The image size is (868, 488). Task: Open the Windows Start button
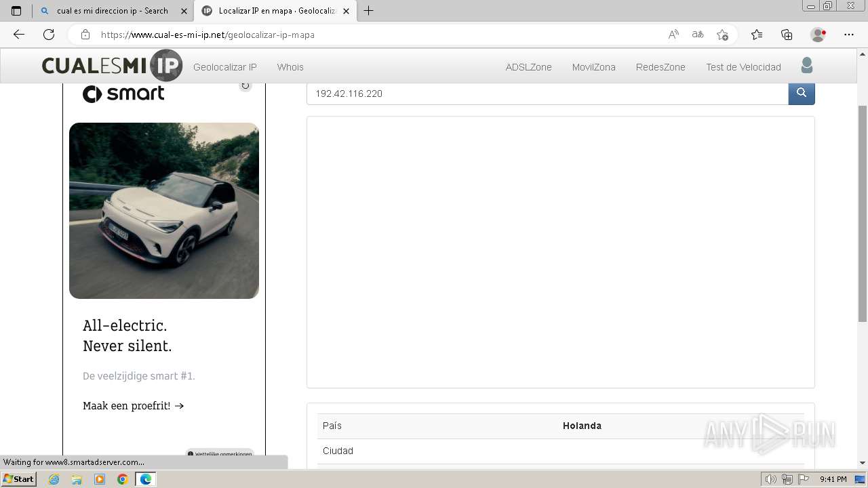pyautogui.click(x=19, y=479)
